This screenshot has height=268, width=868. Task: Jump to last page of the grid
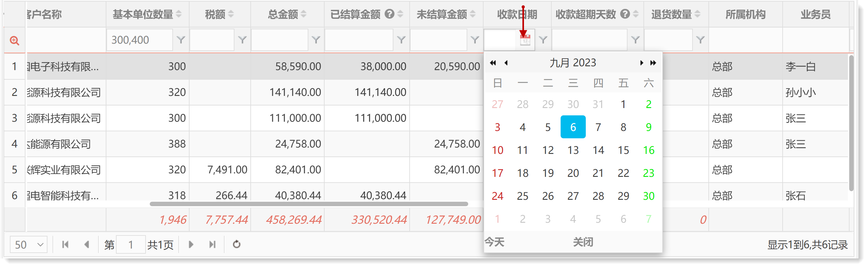[212, 244]
